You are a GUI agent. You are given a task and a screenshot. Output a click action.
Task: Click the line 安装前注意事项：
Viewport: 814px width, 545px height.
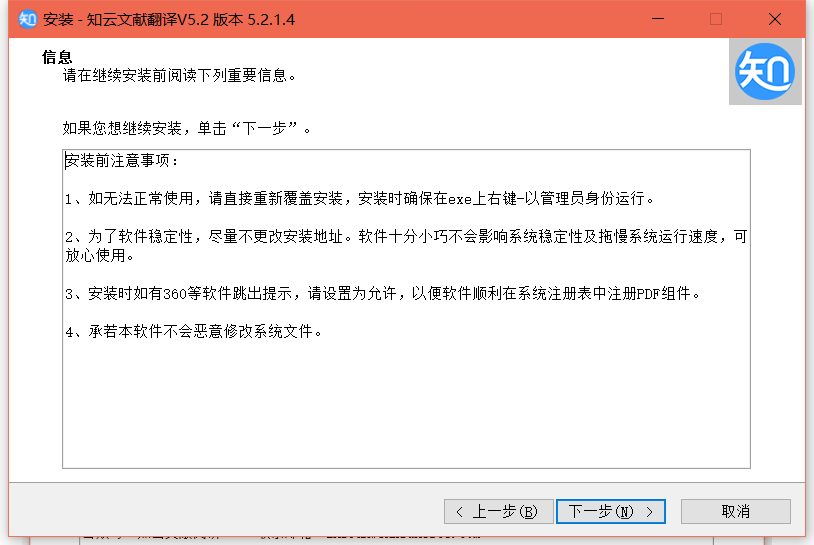point(122,161)
